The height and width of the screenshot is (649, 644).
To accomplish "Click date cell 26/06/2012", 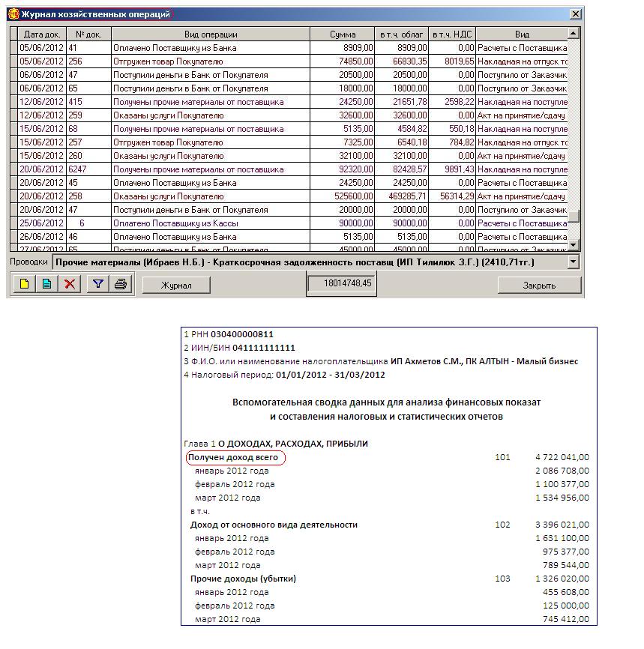I will coord(42,237).
